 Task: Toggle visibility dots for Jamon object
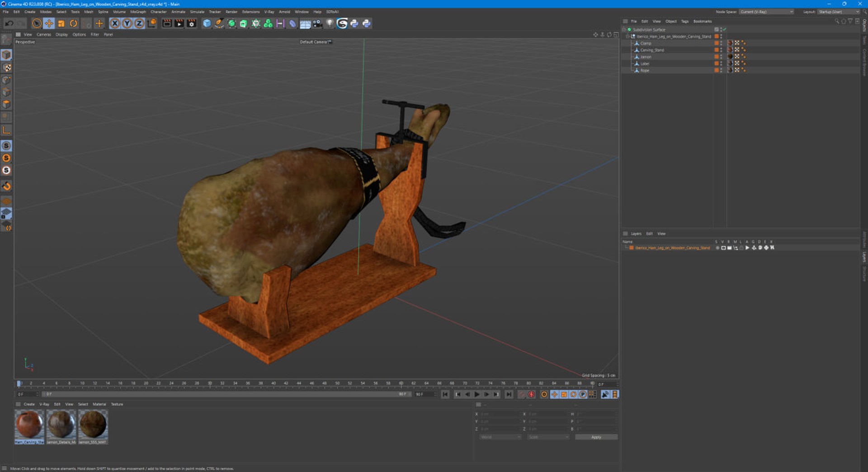(x=721, y=57)
